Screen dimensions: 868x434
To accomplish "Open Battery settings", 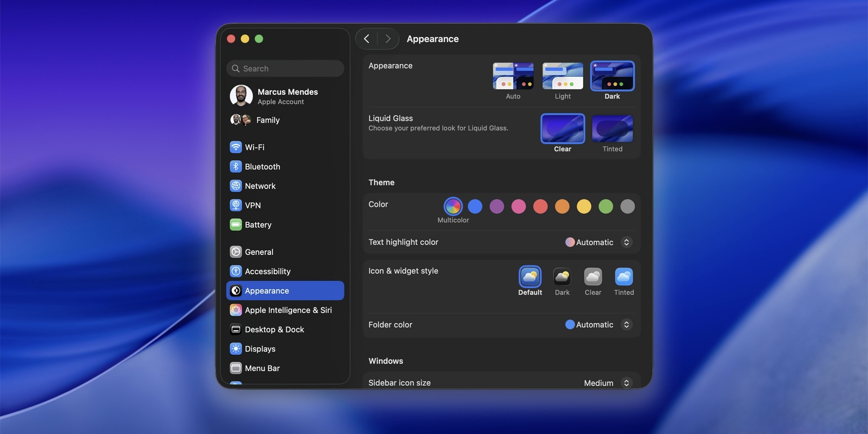I will click(258, 224).
